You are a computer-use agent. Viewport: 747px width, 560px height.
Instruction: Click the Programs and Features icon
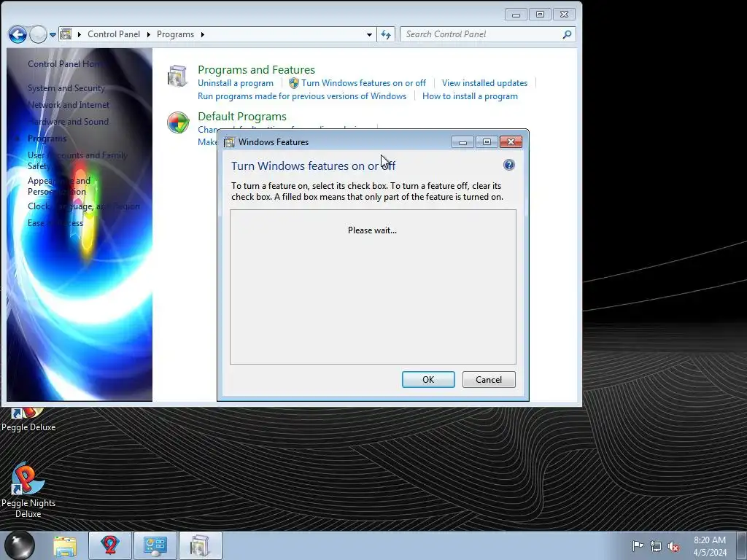[178, 76]
